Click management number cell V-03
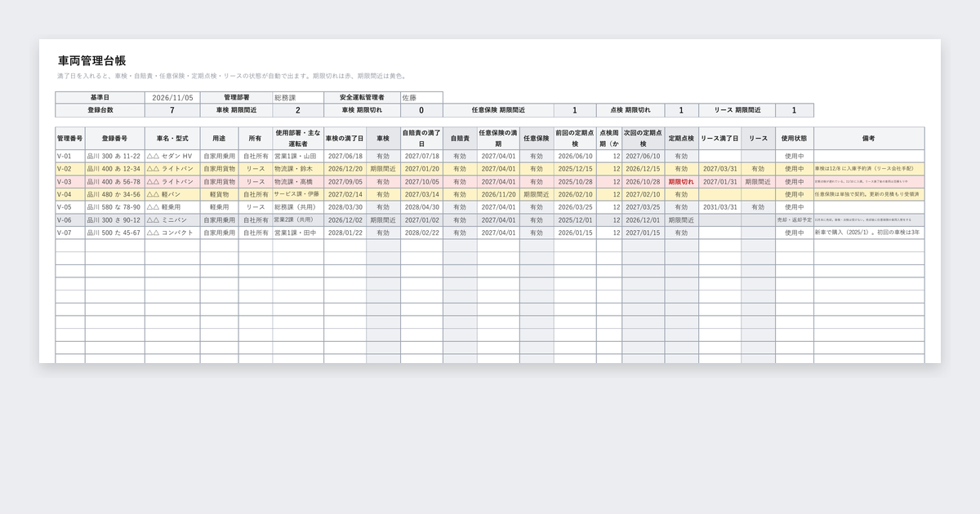Viewport: 980px width, 514px height. coord(70,182)
